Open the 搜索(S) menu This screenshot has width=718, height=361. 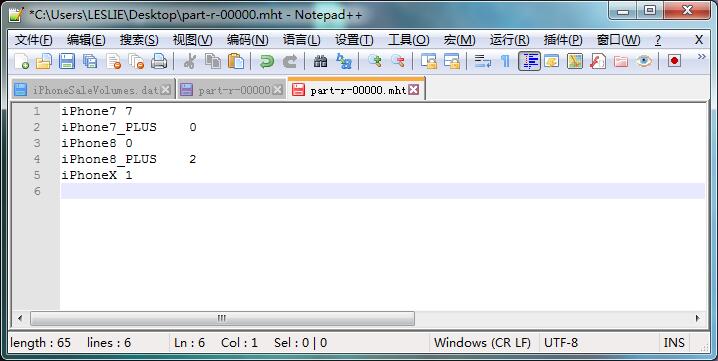pos(139,40)
